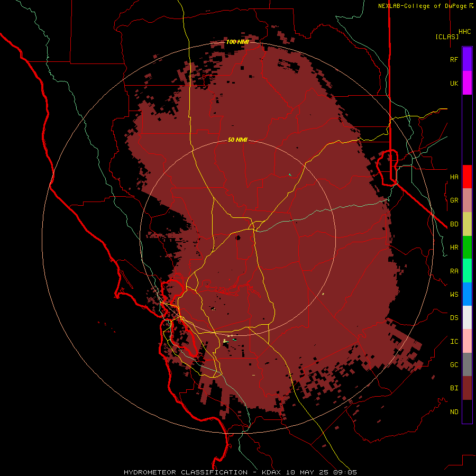Select the bright red HA legend swatch
Viewport: 476px width, 476px height.
point(467,177)
